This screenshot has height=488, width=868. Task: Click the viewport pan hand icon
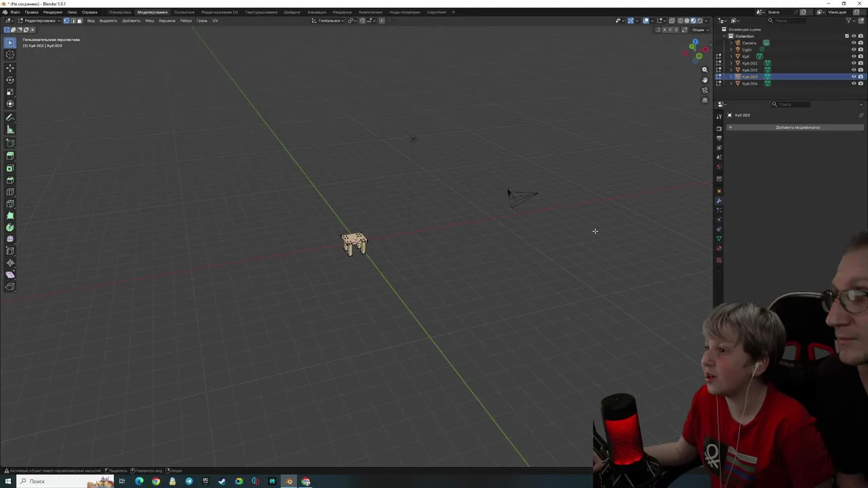pos(705,80)
